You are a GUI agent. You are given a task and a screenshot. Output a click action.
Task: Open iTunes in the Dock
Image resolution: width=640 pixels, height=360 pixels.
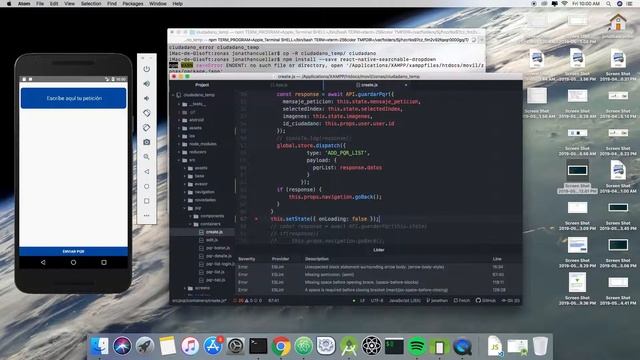(190, 346)
